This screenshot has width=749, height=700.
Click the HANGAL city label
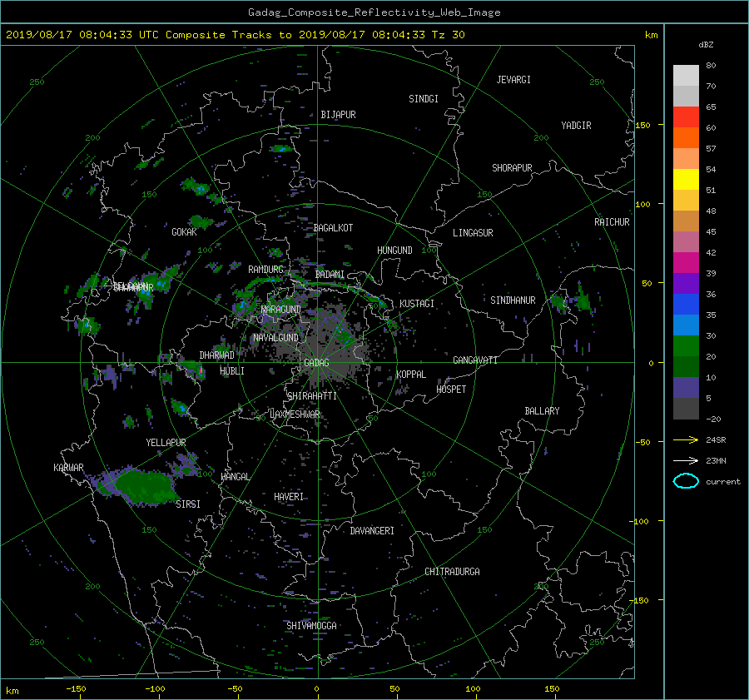[x=236, y=477]
